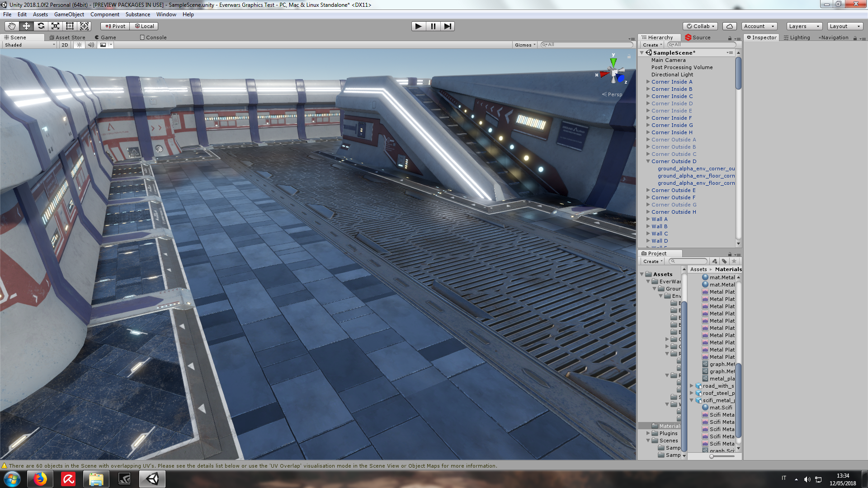
Task: Select the Rect Transform tool
Action: coord(70,26)
